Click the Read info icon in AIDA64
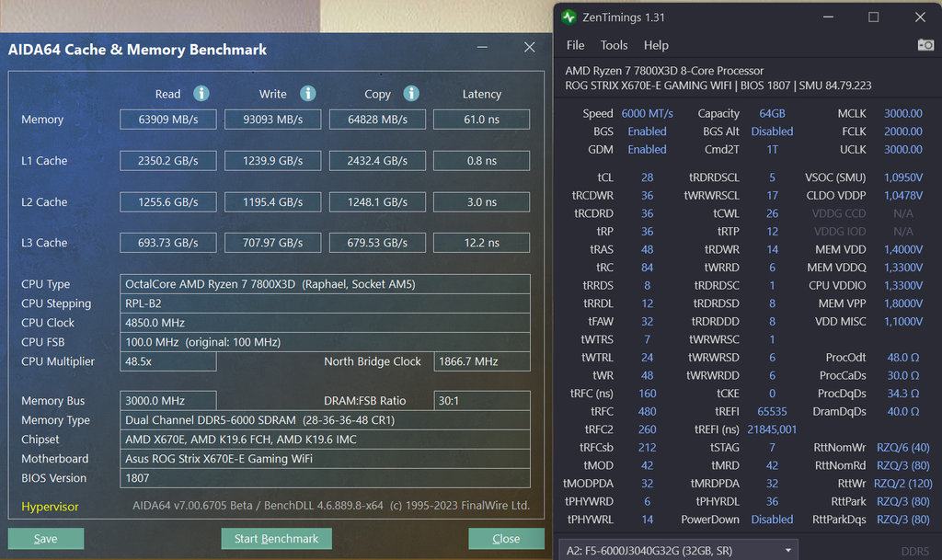The height and width of the screenshot is (560, 942). pos(201,94)
